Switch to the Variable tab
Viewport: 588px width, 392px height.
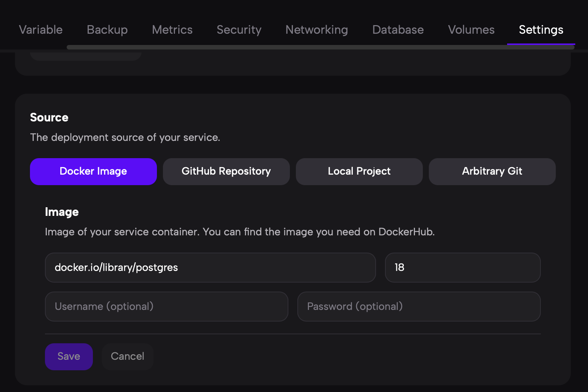click(41, 30)
